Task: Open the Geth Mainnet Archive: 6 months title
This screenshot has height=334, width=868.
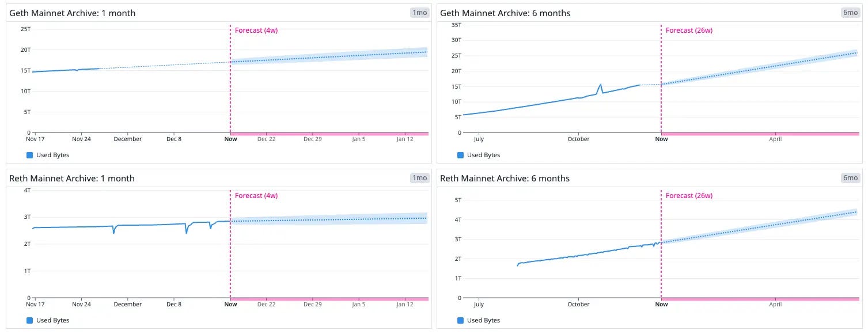Action: coord(505,13)
